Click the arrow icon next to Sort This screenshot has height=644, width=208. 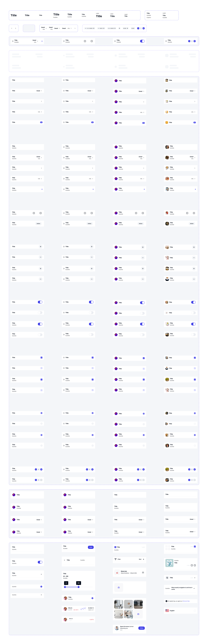[144, 559]
